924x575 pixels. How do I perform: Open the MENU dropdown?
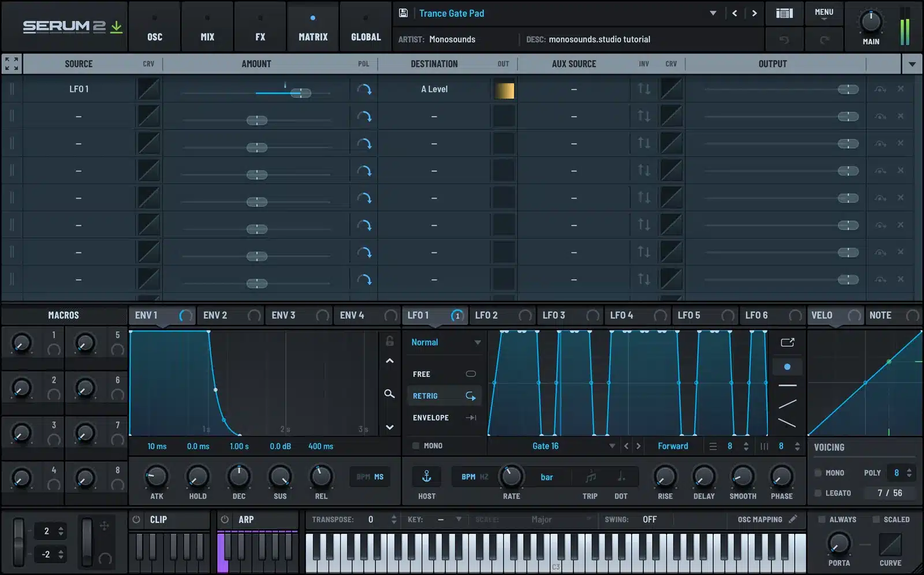coord(824,13)
